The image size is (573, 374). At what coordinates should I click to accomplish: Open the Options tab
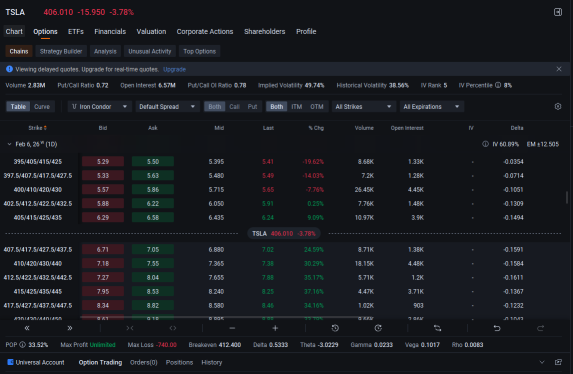pos(45,31)
